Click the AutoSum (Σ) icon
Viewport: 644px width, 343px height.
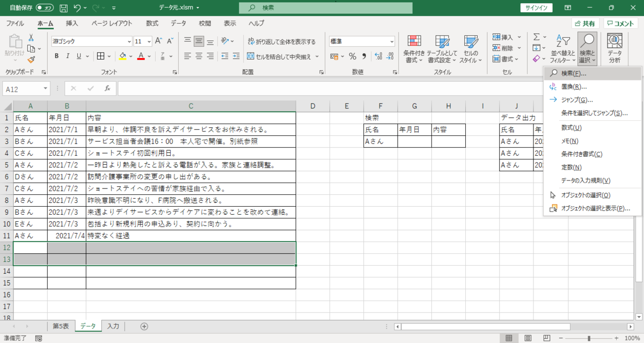[537, 37]
